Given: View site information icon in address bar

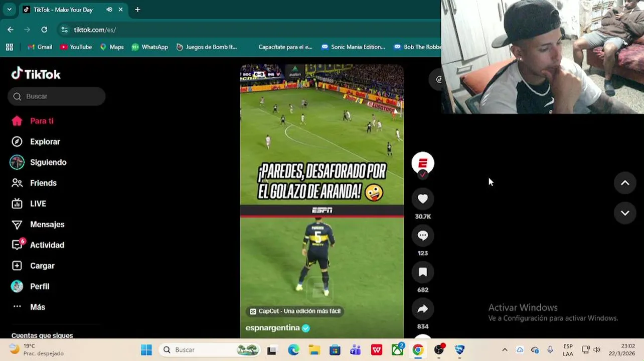Looking at the screenshot, I should point(64,30).
